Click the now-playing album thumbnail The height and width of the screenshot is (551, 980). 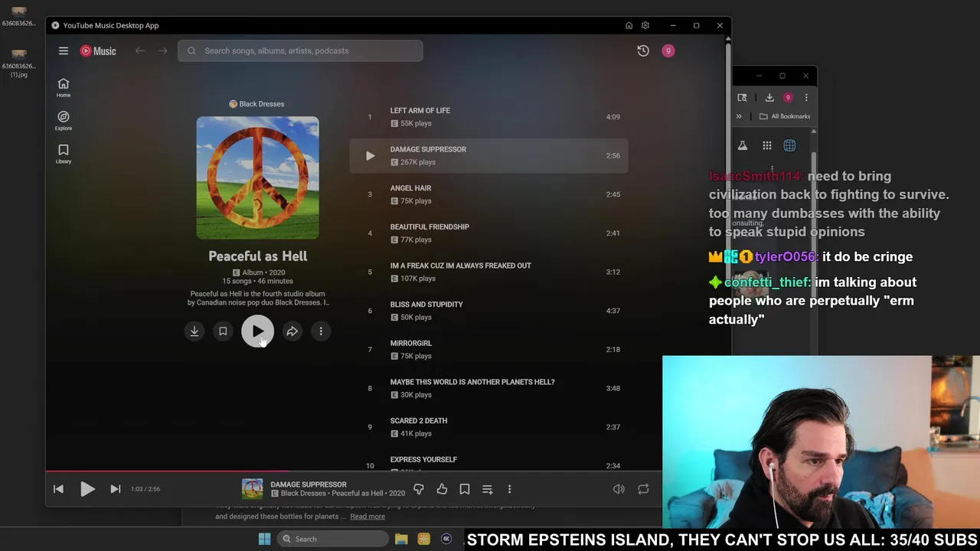tap(253, 488)
